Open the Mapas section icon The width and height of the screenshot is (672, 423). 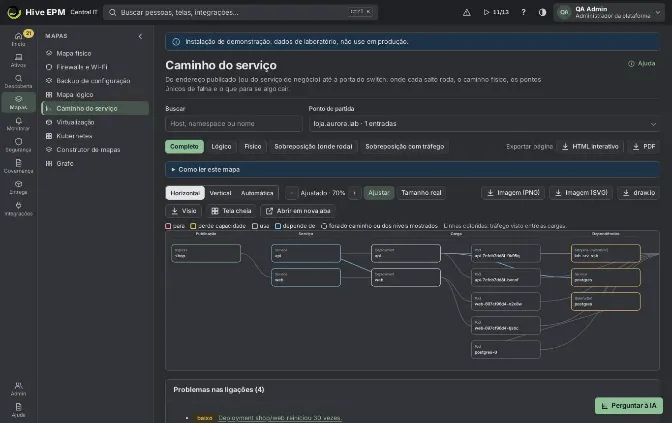pos(18,99)
